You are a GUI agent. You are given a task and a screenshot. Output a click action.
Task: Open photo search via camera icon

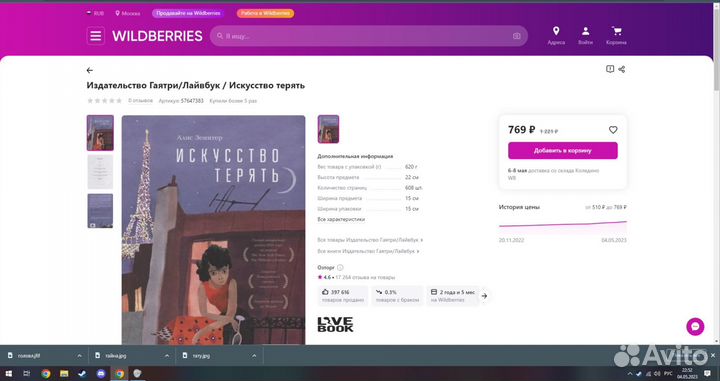[517, 36]
